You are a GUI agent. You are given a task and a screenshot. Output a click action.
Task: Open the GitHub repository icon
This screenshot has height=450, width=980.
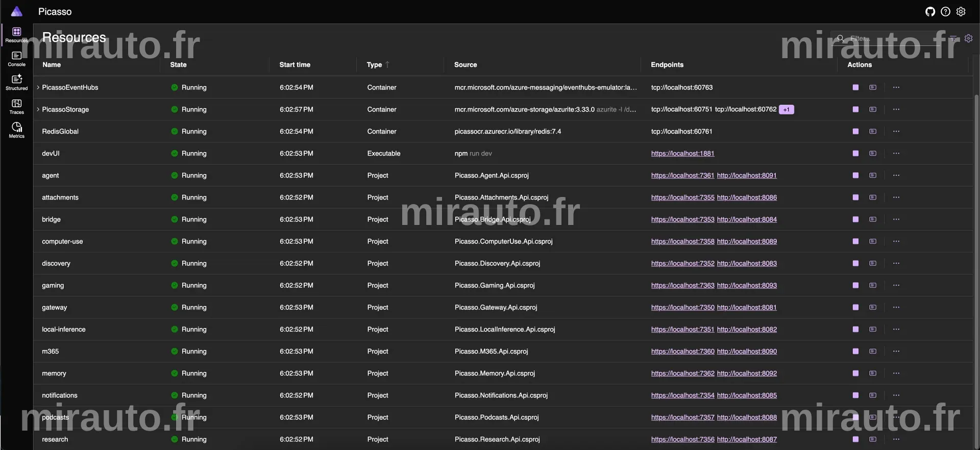(930, 12)
